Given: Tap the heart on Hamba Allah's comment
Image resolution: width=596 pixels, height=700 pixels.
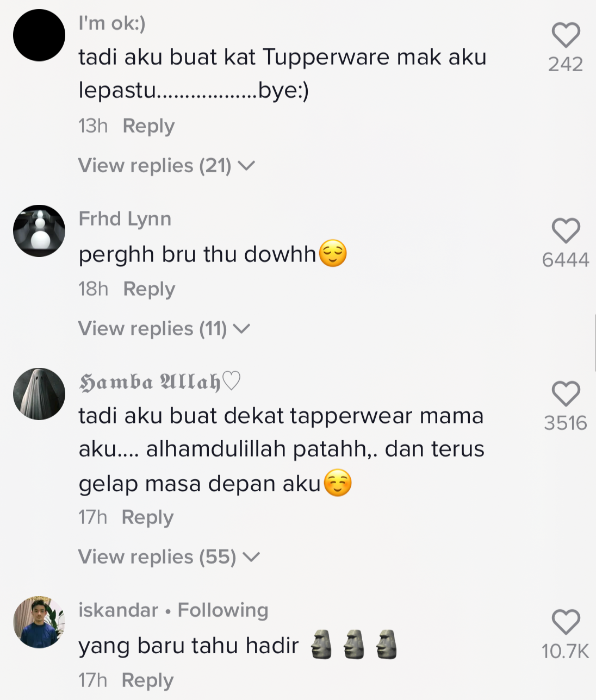Looking at the screenshot, I should tap(566, 394).
